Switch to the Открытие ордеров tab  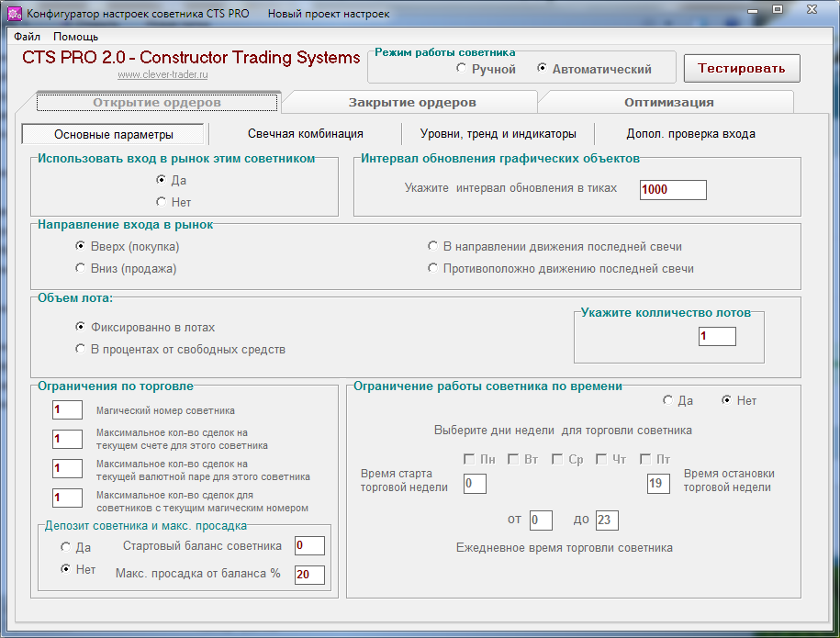(x=157, y=102)
